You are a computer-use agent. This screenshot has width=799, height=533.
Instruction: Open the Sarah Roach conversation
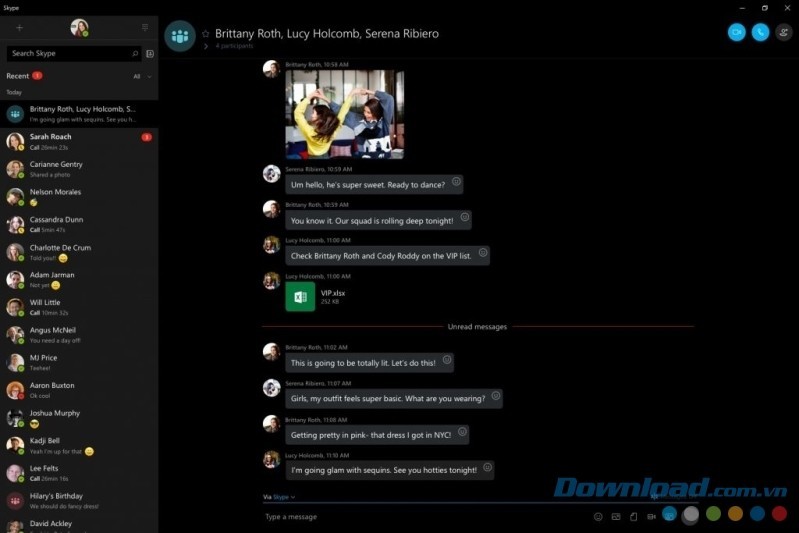pyautogui.click(x=79, y=142)
